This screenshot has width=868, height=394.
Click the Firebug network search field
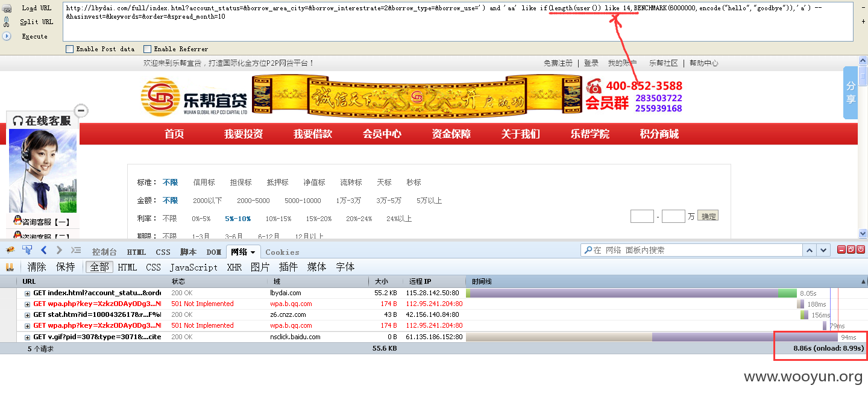pos(692,250)
